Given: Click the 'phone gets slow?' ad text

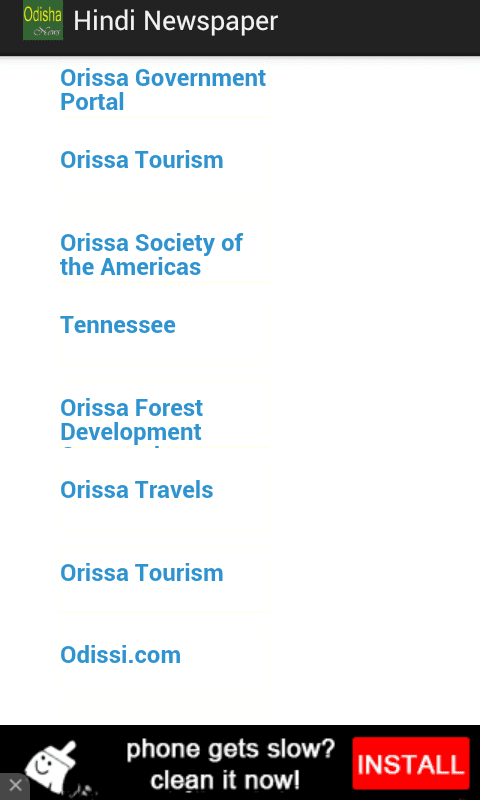Looking at the screenshot, I should tap(231, 749).
